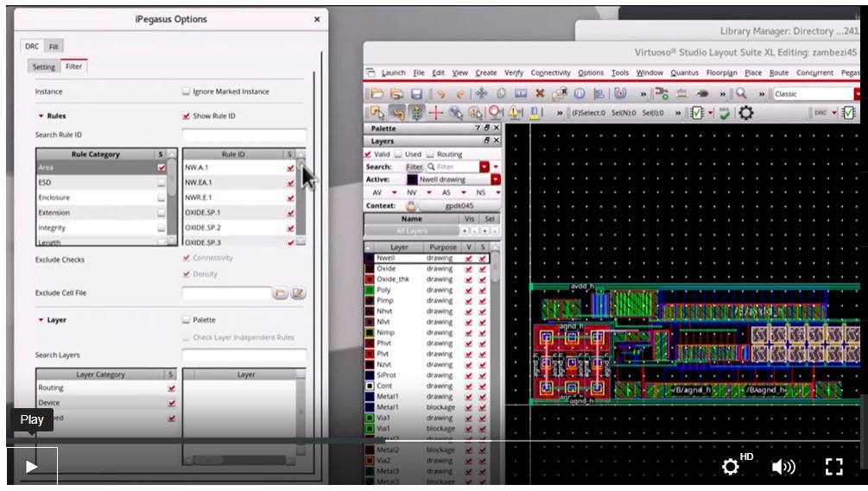The height and width of the screenshot is (491, 868).
Task: Collapse the Rules section triangle
Action: 41,116
